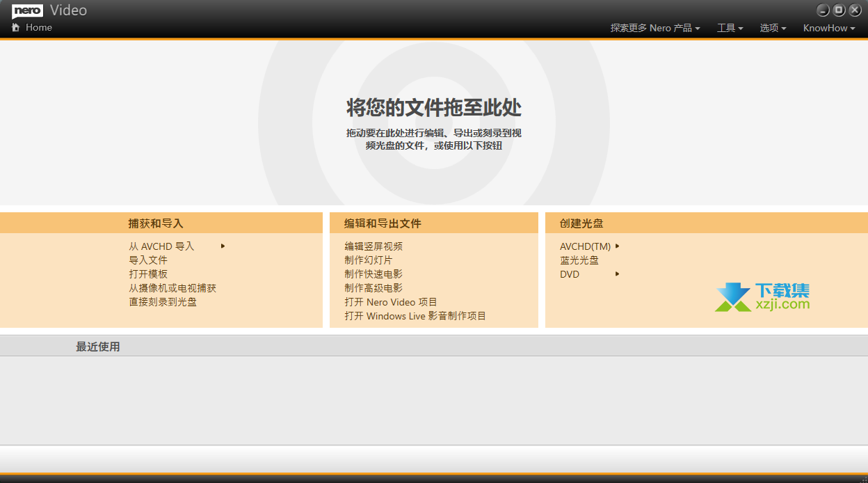Open 编辑竖屏视频

point(373,246)
